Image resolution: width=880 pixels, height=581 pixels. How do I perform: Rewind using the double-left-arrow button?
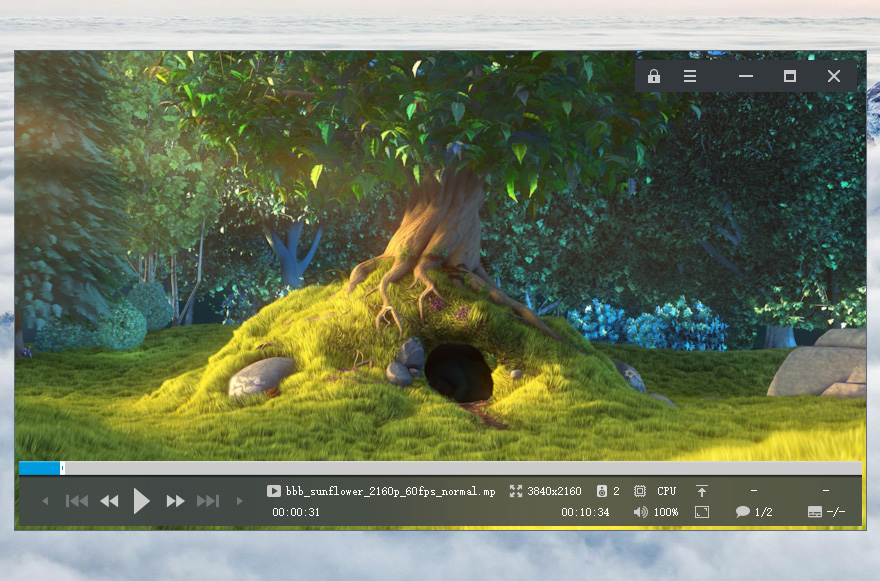(109, 501)
